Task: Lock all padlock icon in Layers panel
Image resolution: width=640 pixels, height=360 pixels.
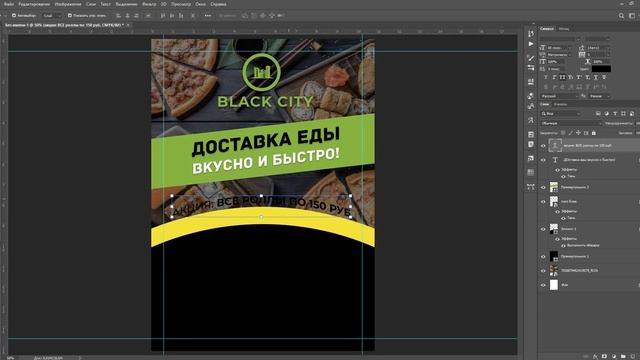Action: (x=593, y=133)
